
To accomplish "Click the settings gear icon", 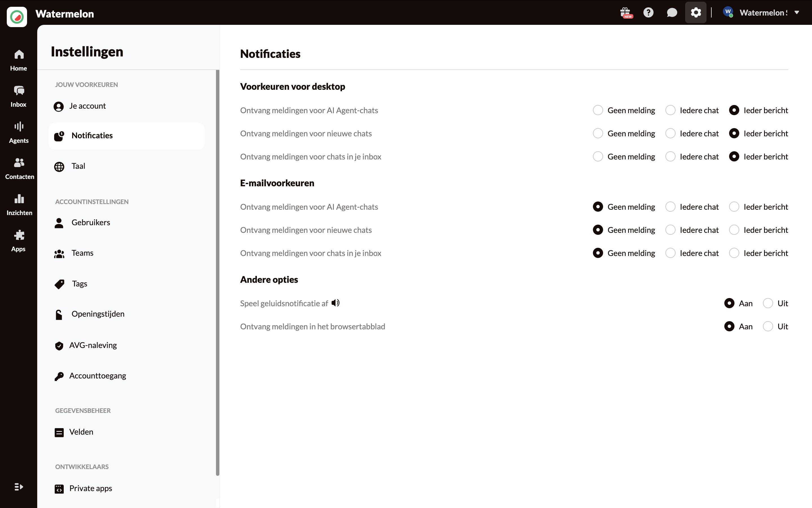I will click(696, 13).
